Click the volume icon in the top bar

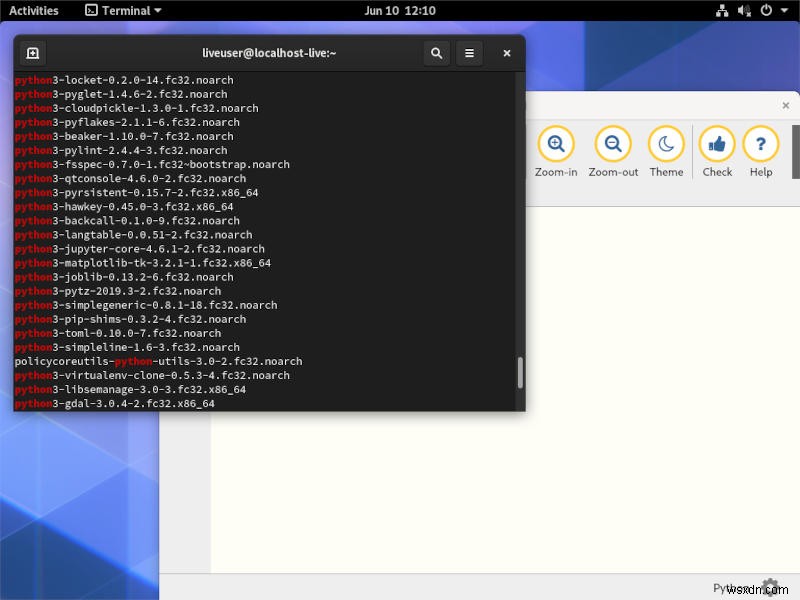tap(745, 11)
